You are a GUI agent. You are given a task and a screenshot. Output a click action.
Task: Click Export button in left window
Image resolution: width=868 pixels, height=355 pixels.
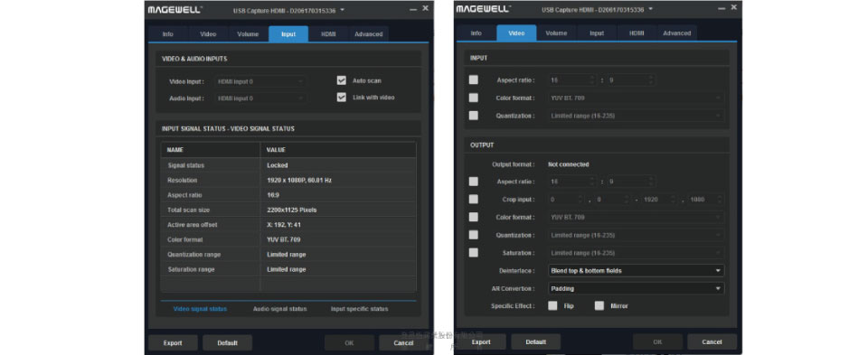(173, 343)
